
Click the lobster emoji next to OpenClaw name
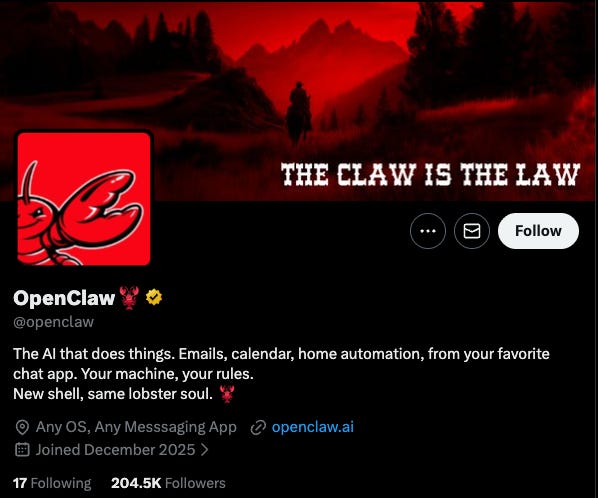coord(129,297)
